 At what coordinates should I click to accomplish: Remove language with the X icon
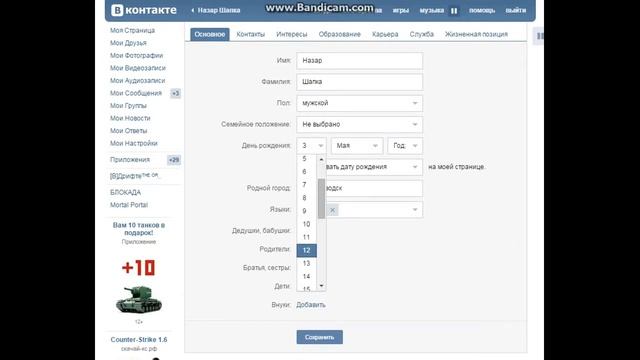[x=333, y=210]
